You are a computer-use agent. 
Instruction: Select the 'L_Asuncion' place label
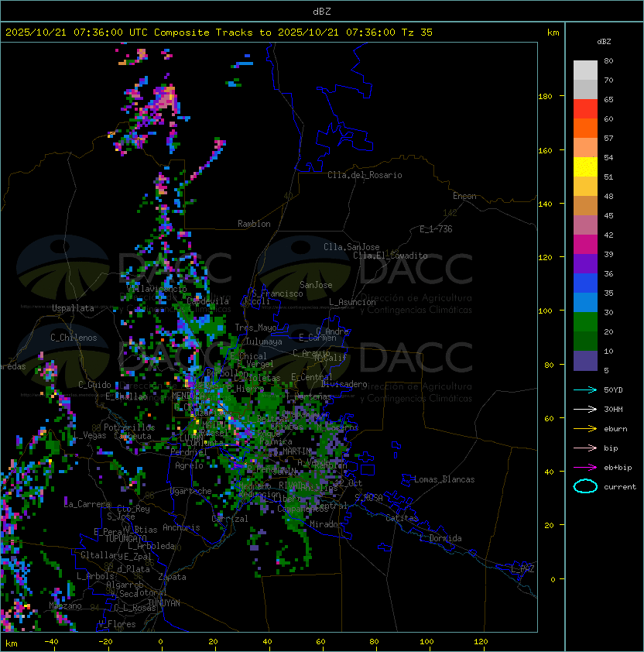click(352, 302)
